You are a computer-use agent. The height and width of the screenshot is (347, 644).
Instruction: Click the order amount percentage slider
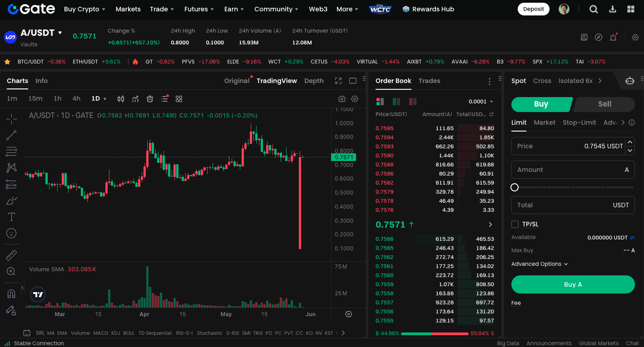(x=515, y=187)
